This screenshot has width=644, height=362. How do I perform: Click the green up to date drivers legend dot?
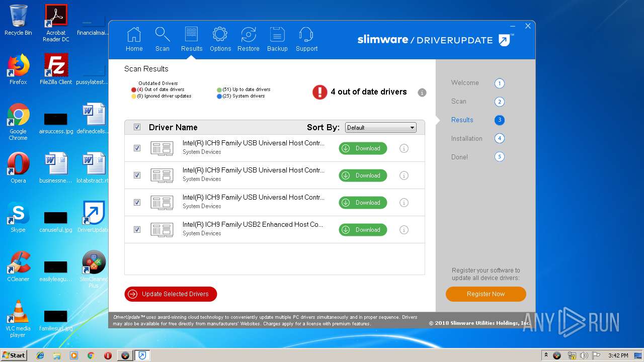tap(219, 90)
